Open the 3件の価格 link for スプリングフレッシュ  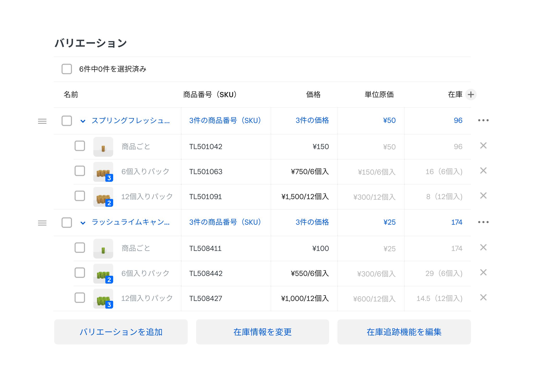[x=312, y=120]
